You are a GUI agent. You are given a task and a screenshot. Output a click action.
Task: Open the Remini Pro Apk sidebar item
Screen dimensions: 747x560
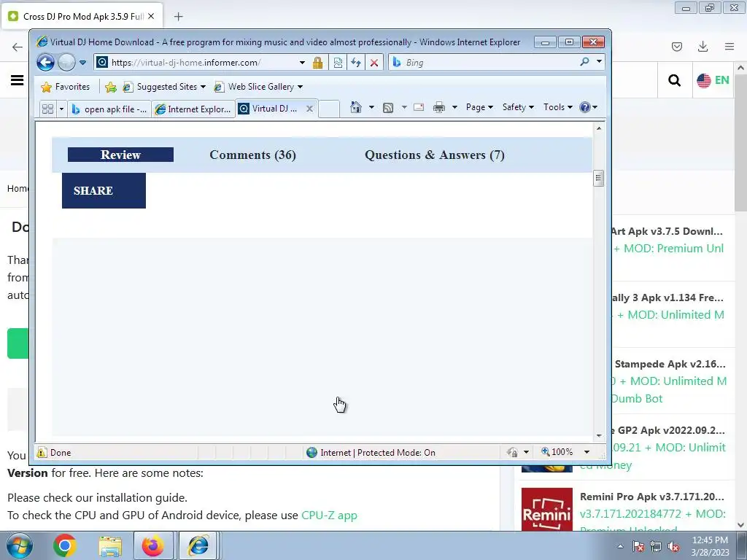click(651, 497)
